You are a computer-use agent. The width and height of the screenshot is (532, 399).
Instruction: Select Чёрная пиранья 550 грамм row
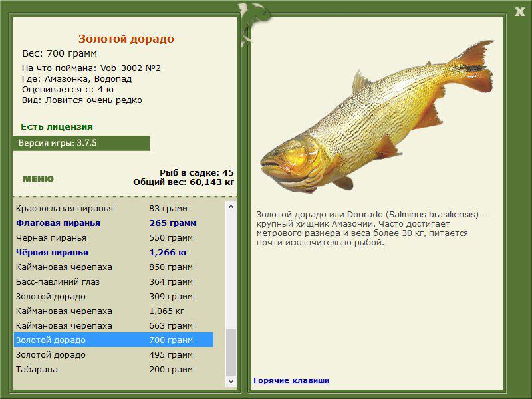114,238
